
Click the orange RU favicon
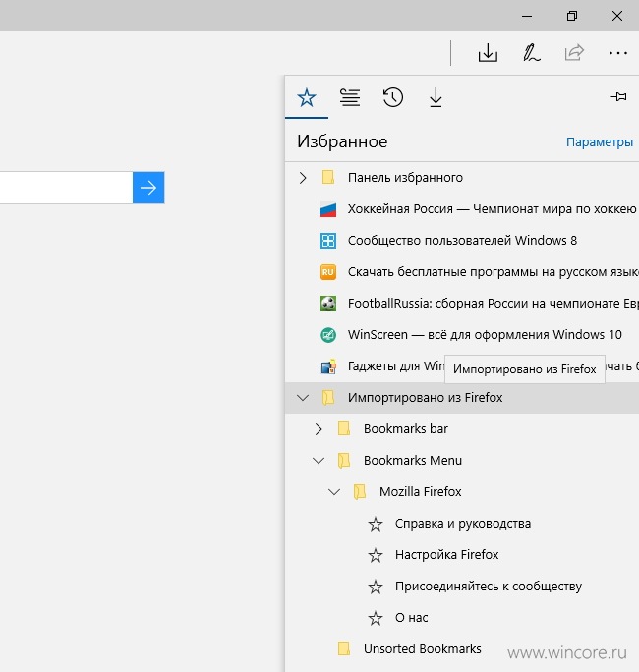(328, 272)
